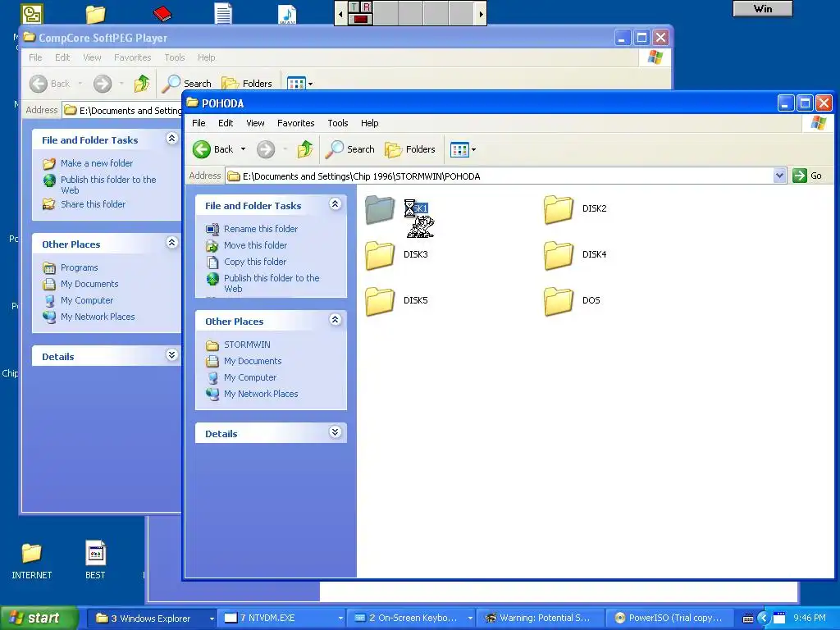Click music note file icon on desktop
The image size is (840, 630).
tap(287, 14)
